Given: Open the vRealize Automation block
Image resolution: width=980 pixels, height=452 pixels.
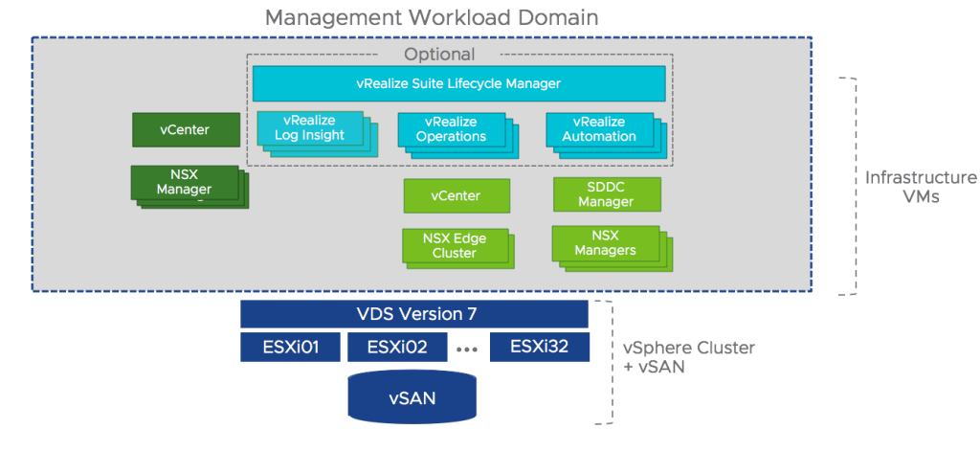Looking at the screenshot, I should click(599, 129).
